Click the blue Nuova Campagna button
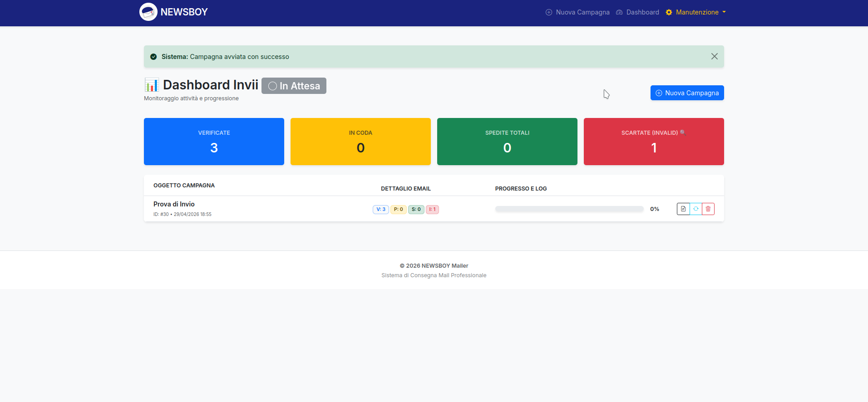 click(687, 93)
